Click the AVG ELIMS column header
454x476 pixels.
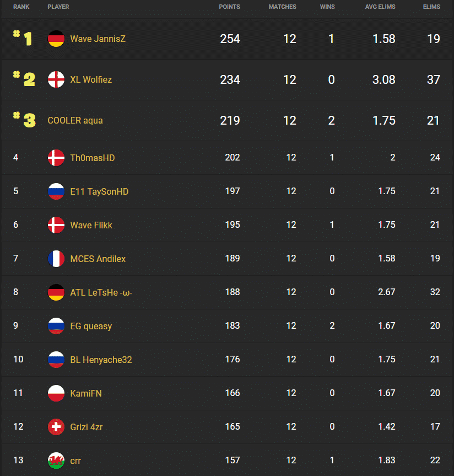click(380, 7)
